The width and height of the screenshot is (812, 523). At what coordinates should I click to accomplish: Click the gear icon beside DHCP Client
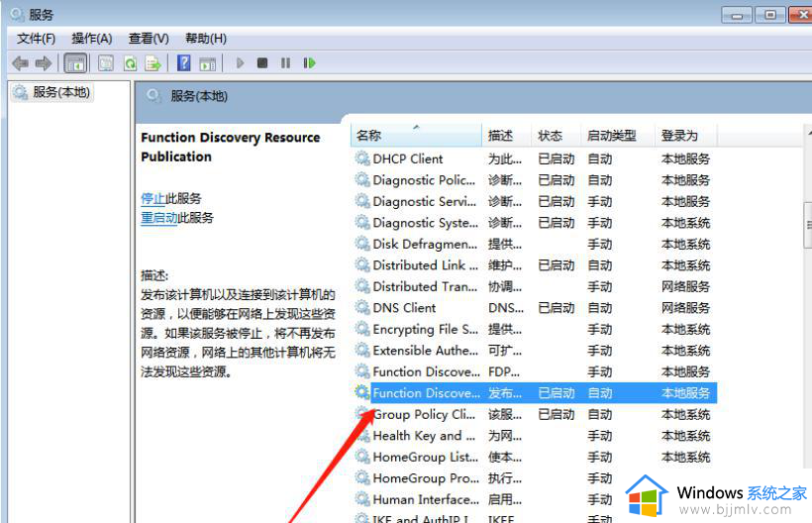[x=362, y=157]
